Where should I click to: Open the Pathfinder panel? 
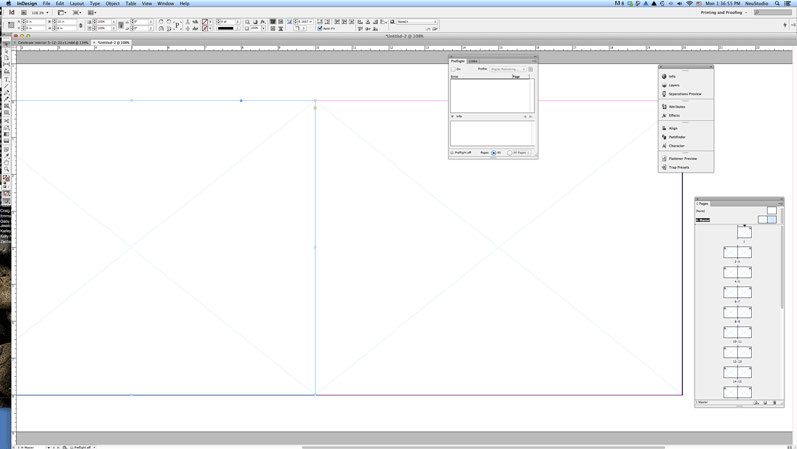tap(677, 137)
